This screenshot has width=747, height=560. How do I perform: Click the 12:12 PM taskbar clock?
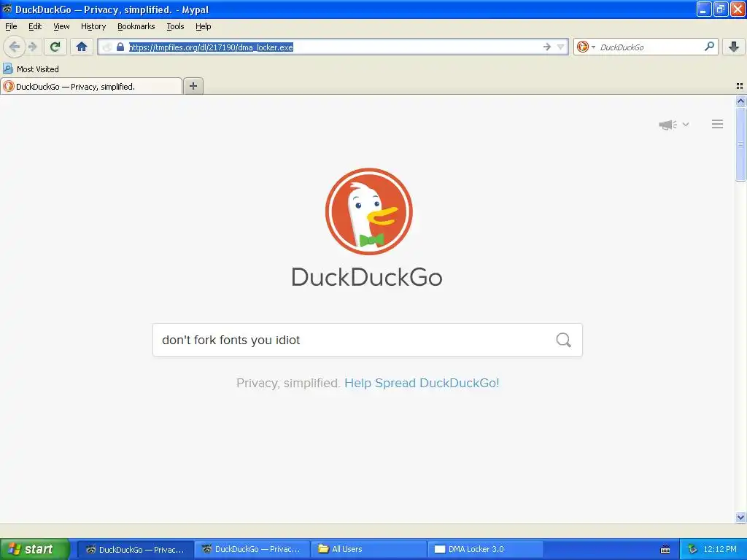pyautogui.click(x=720, y=550)
